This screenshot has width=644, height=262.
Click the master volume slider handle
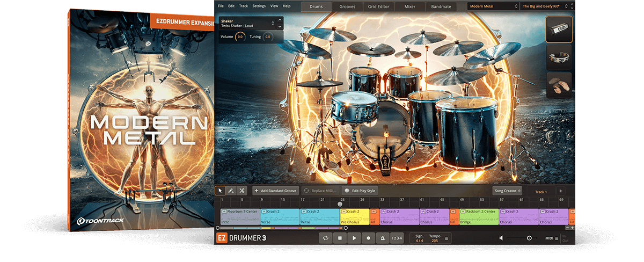(529, 238)
